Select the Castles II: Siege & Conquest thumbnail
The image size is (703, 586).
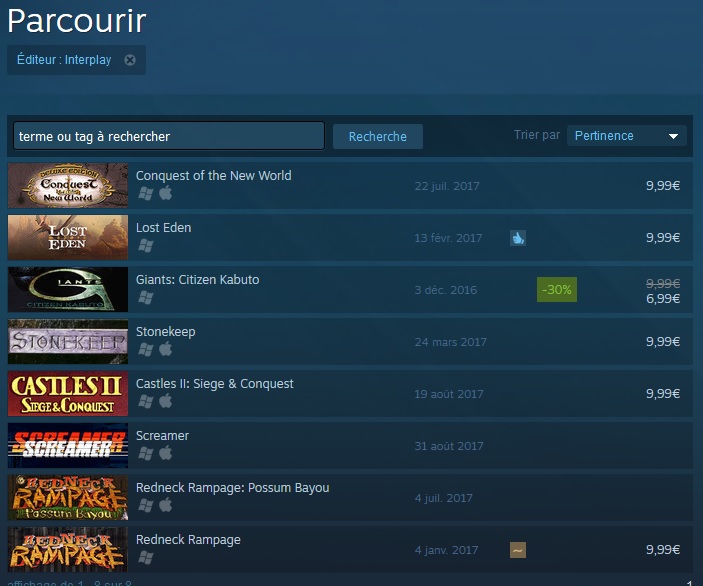(x=68, y=394)
